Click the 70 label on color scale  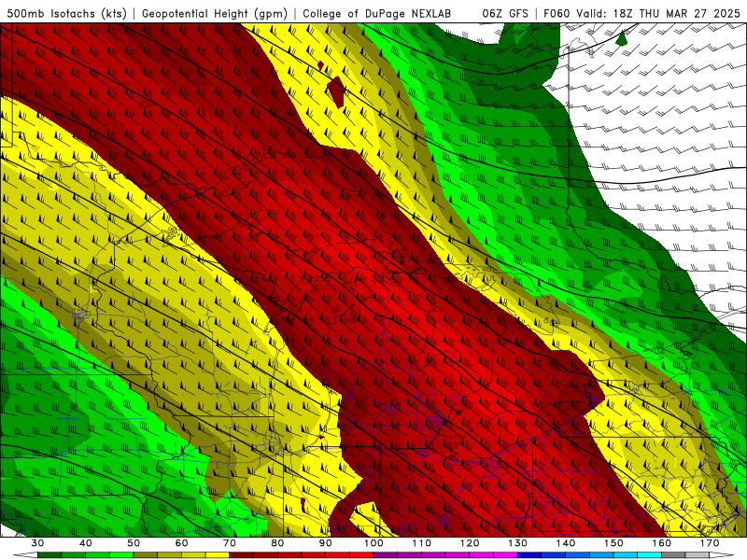(230, 543)
